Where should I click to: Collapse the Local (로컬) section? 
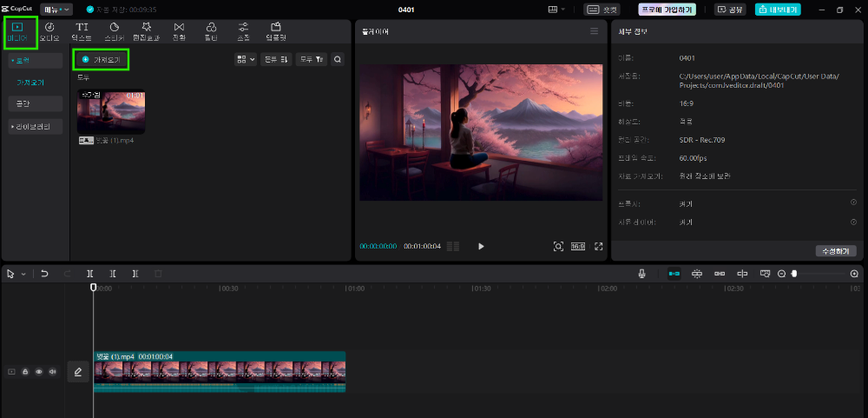36,61
